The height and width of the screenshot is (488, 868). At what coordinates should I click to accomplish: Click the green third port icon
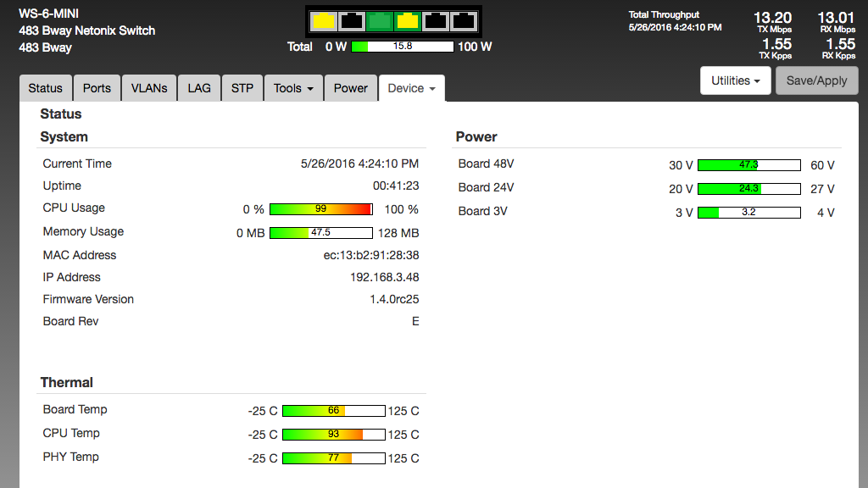click(380, 21)
